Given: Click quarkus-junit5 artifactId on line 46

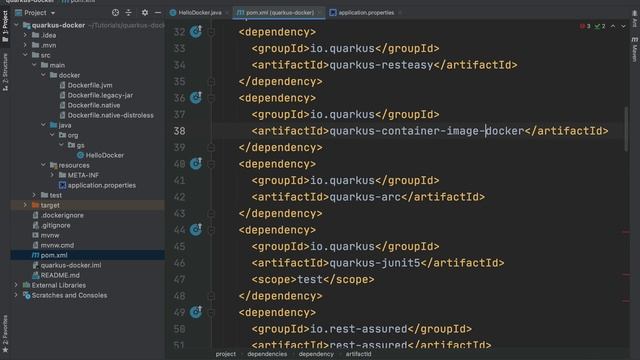Looking at the screenshot, I should coord(374,263).
